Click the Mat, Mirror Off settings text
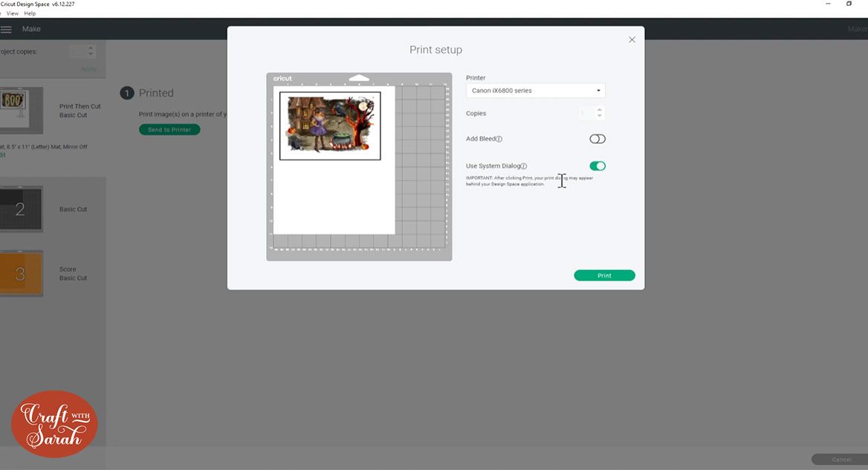868x470 pixels. coord(44,147)
